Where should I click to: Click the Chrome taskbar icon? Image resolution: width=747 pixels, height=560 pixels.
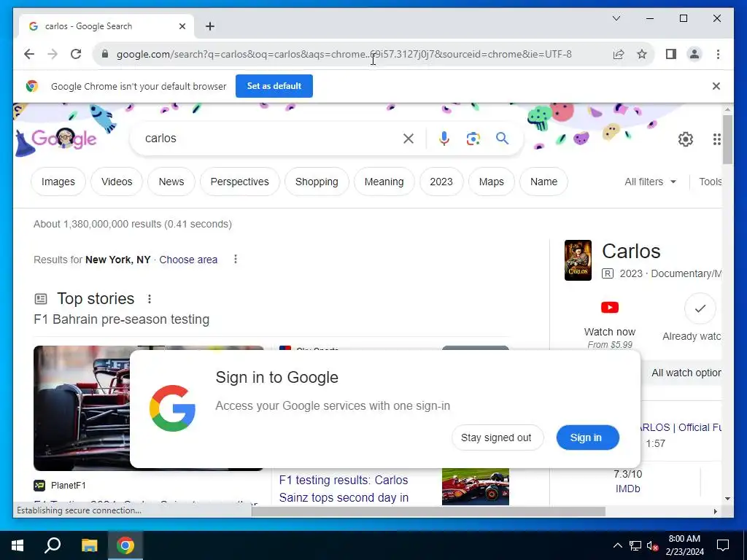pos(125,545)
